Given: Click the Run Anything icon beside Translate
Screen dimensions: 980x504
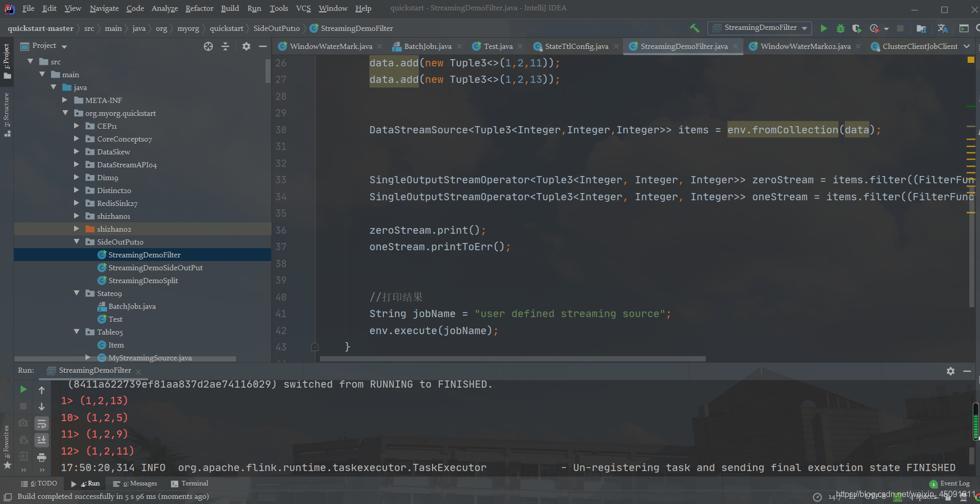Looking at the screenshot, I should 964,28.
